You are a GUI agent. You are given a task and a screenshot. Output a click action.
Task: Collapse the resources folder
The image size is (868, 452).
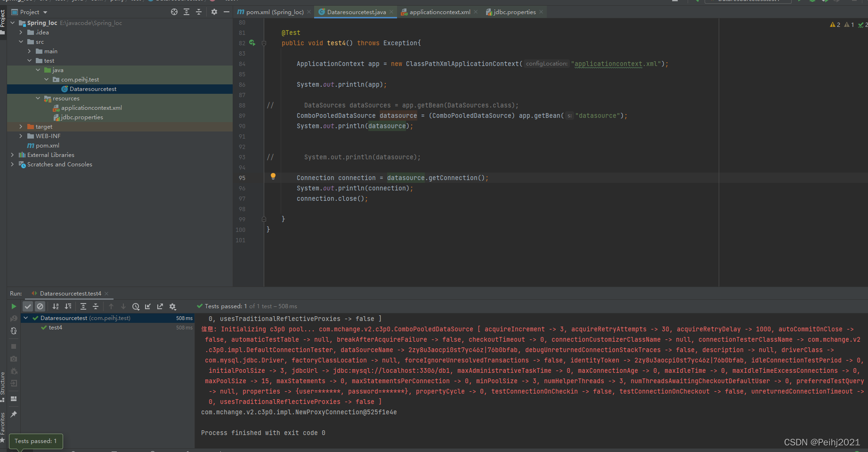(38, 99)
